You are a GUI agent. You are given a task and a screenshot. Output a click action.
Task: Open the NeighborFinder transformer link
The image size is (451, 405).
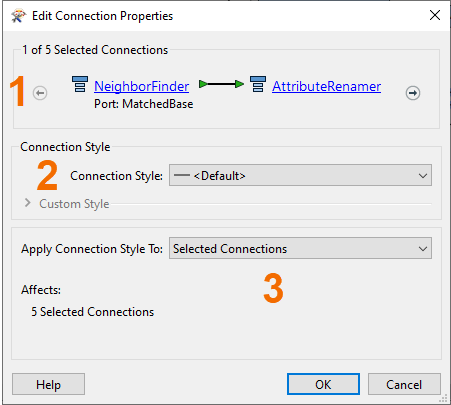click(x=142, y=86)
